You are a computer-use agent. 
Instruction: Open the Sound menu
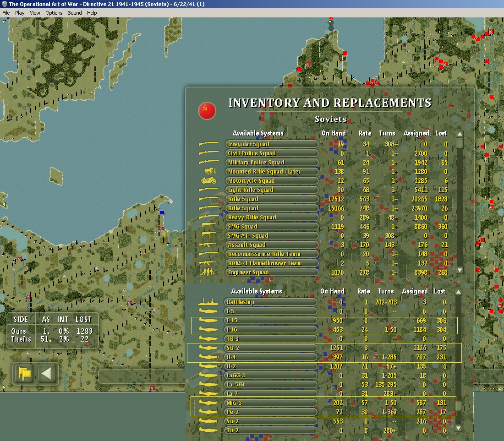(75, 13)
